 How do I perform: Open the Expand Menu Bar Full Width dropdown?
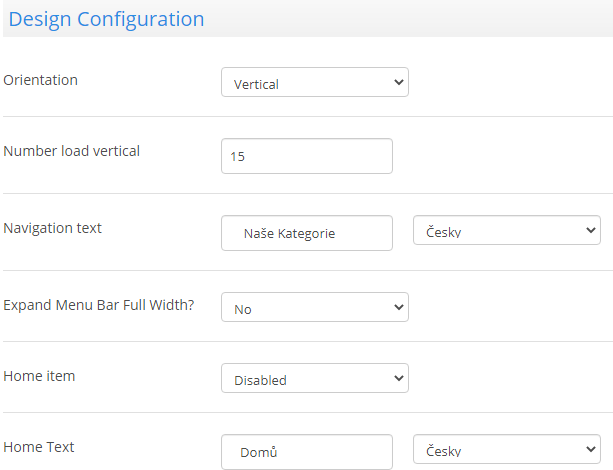coord(315,307)
